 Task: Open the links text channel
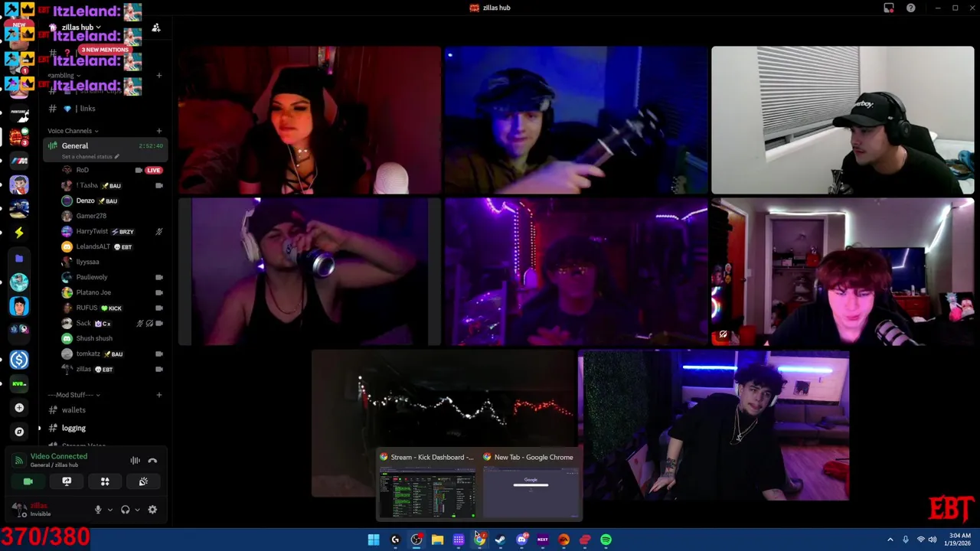pyautogui.click(x=87, y=109)
